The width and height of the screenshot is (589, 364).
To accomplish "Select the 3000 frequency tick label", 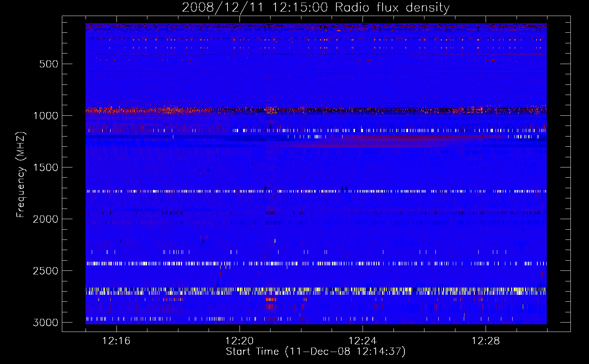I will click(x=46, y=323).
